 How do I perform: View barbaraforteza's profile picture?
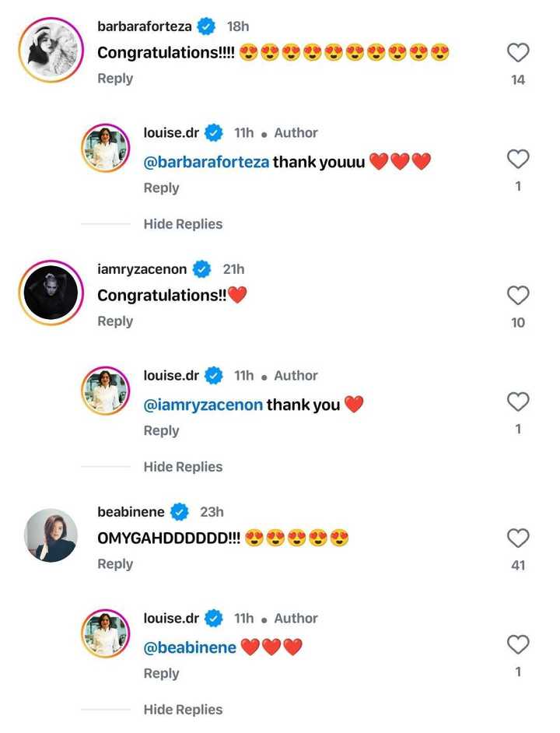(x=50, y=50)
